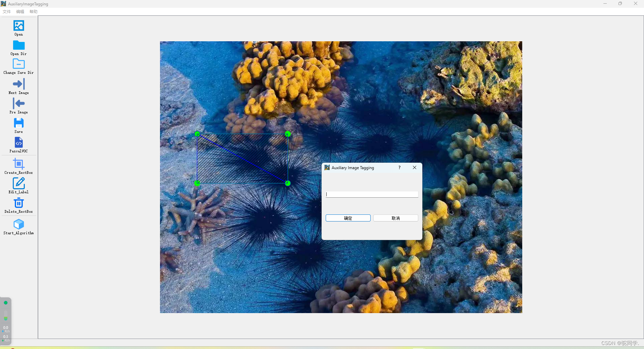644x349 pixels.
Task: Launch Start_Algorithm cube icon
Action: pos(19,224)
